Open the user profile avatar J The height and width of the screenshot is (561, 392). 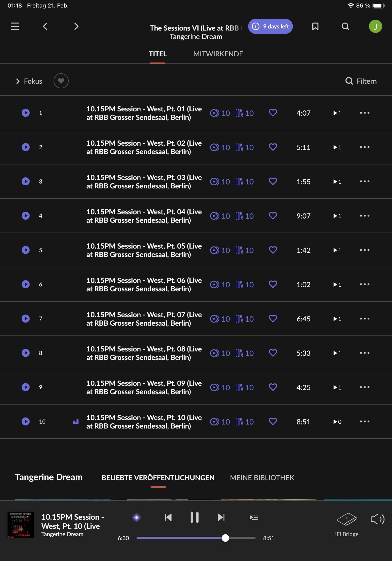(x=375, y=26)
